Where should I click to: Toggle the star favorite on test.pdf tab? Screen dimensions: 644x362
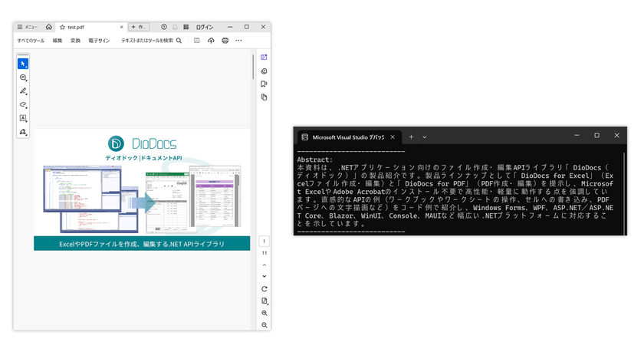tap(63, 27)
